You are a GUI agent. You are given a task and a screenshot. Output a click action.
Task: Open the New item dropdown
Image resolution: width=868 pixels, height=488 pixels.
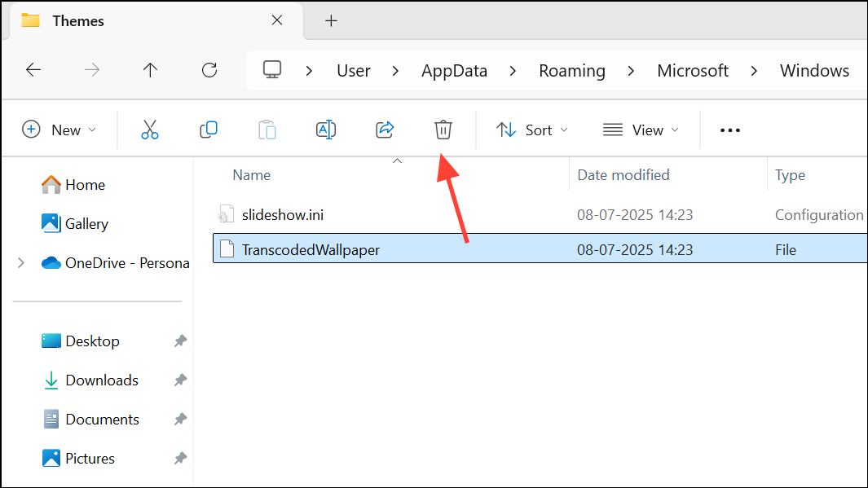click(x=59, y=130)
